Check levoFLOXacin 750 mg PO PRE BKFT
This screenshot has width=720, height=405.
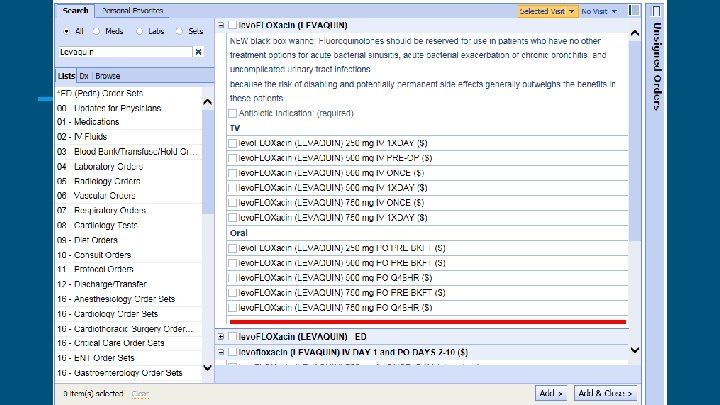point(233,292)
